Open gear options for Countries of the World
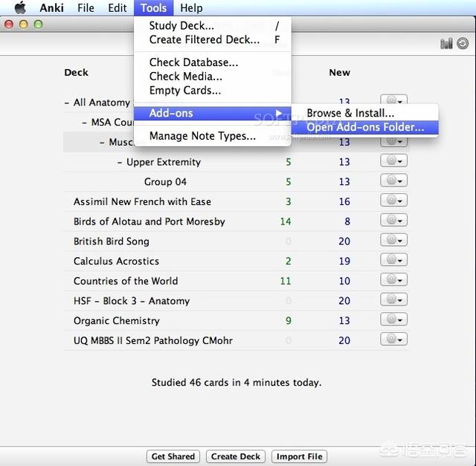 coord(393,281)
